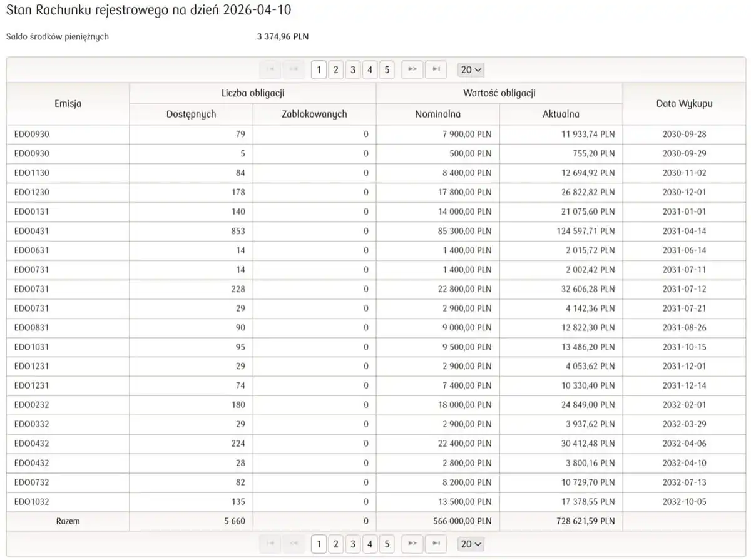Click the Data Wykupu column header
The height and width of the screenshot is (560, 751).
coord(684,104)
